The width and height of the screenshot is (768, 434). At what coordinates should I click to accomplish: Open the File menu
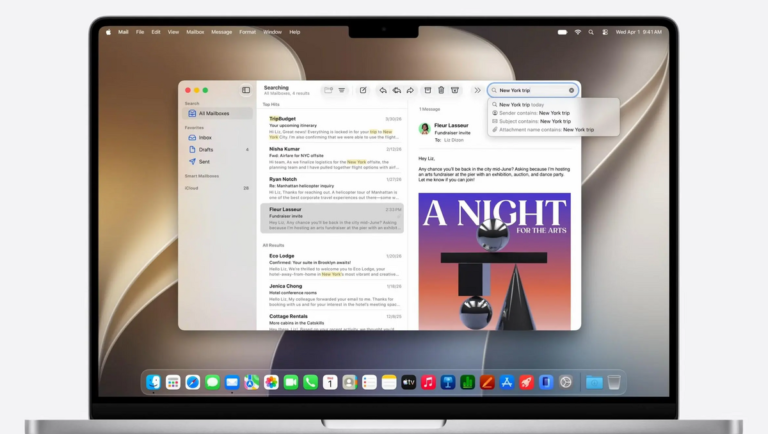140,32
